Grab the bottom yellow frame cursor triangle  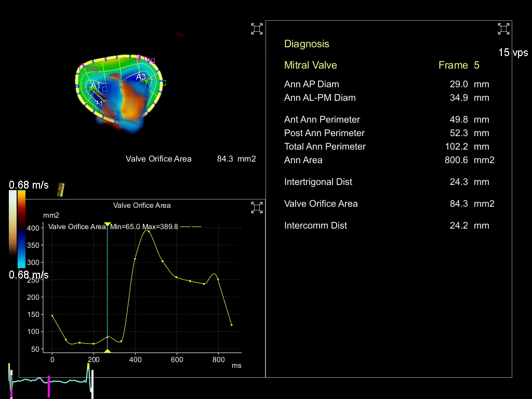pyautogui.click(x=108, y=352)
